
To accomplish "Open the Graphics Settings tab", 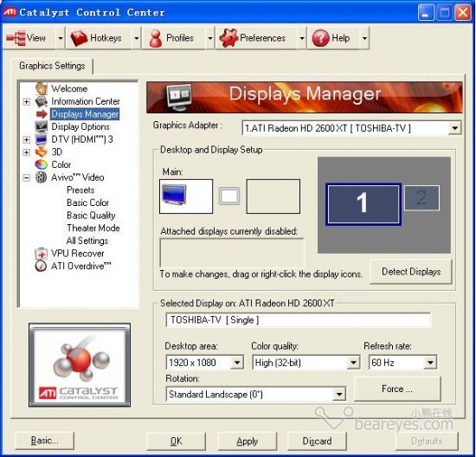I will (x=52, y=66).
